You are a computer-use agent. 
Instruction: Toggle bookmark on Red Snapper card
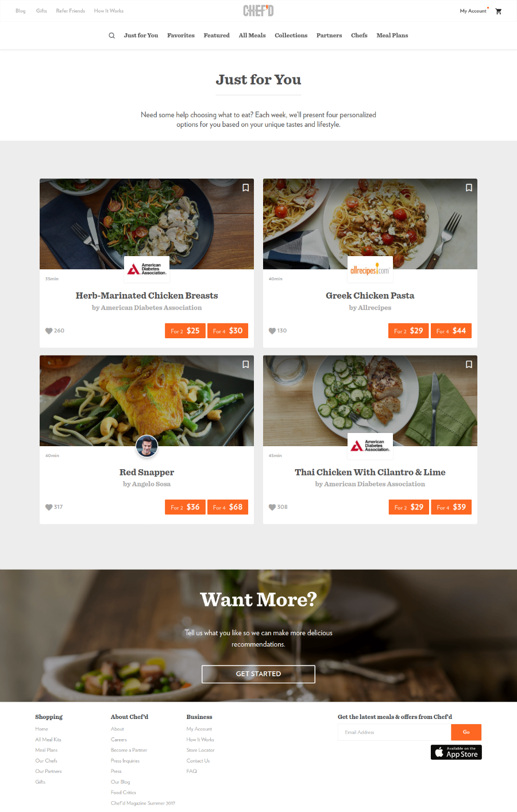click(245, 364)
